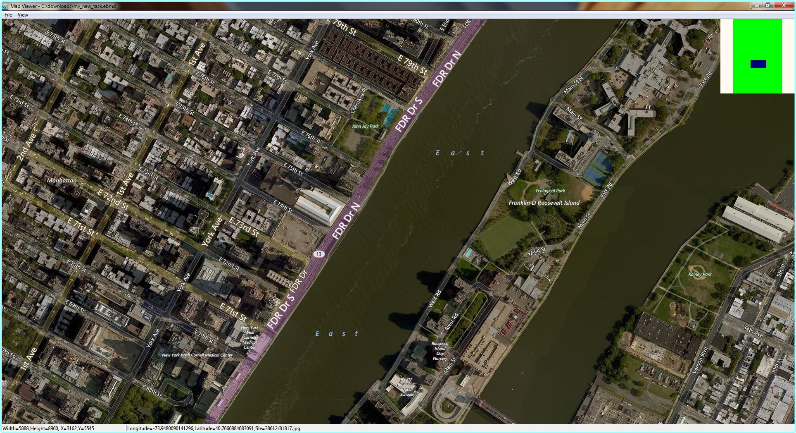Click the Manhattan neighborhood label
The image size is (796, 433).
tap(62, 180)
